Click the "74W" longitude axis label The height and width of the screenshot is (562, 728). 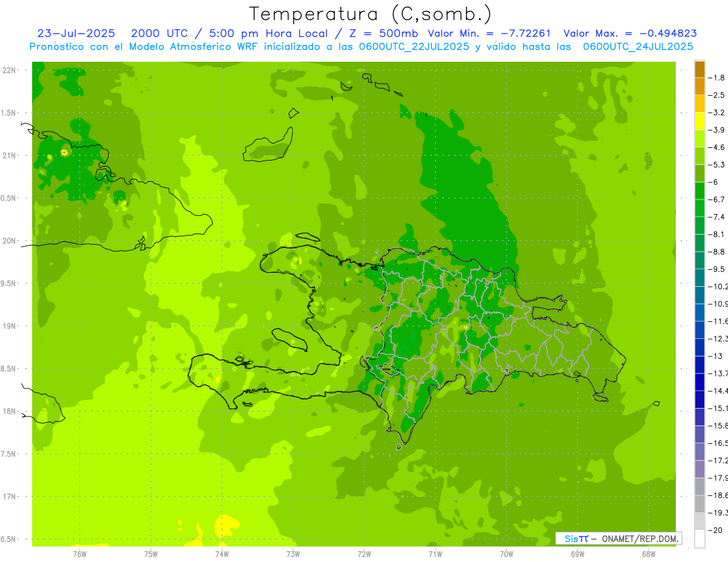222,554
